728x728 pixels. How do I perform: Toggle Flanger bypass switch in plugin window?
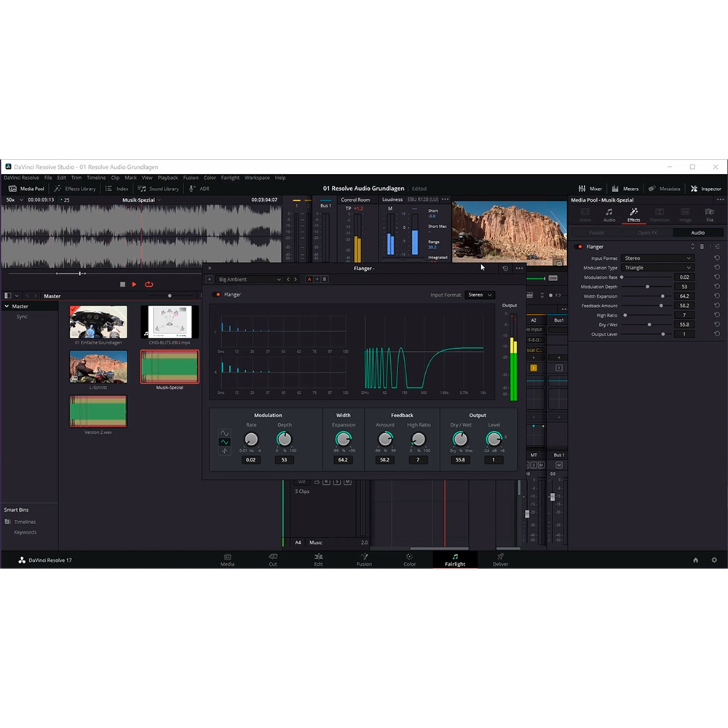click(x=217, y=294)
